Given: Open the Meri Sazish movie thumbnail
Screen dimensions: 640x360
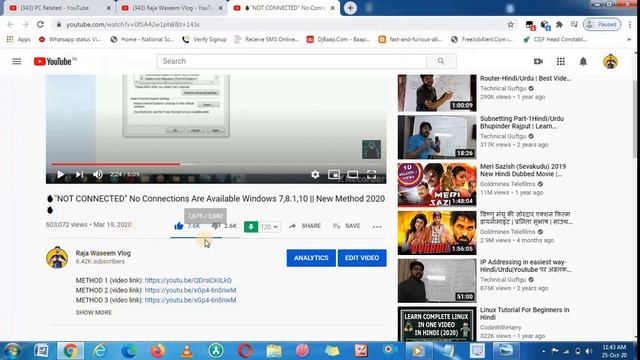Looking at the screenshot, I should tap(437, 185).
